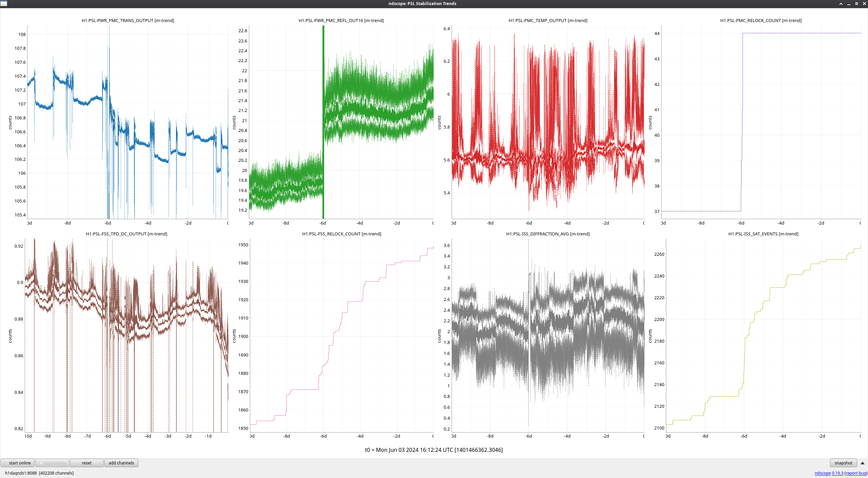
Task: Click the H1:PSL-FSS_RELOCK_COUNT plot title
Action: point(341,234)
